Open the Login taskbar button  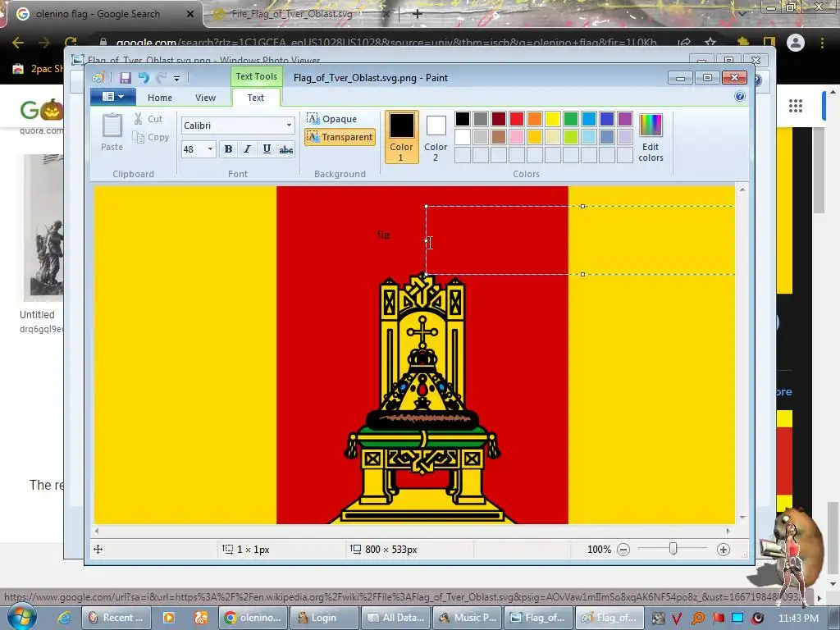[324, 618]
